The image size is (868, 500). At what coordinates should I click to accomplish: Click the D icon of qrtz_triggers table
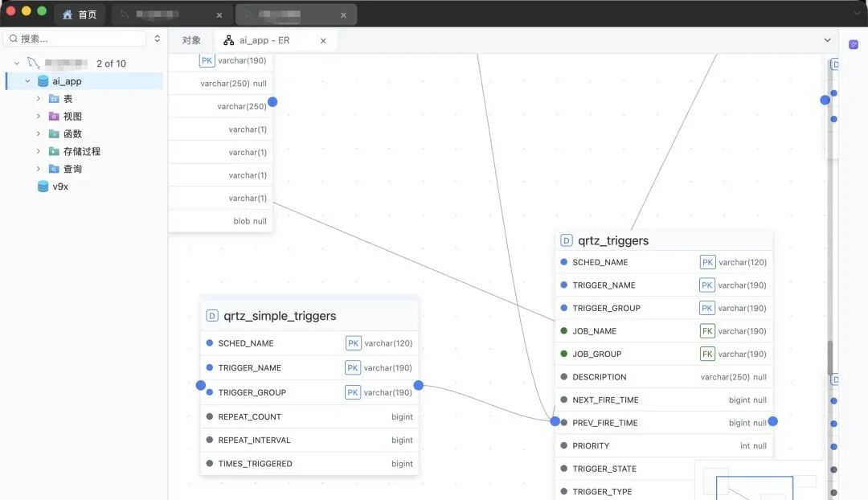click(566, 240)
